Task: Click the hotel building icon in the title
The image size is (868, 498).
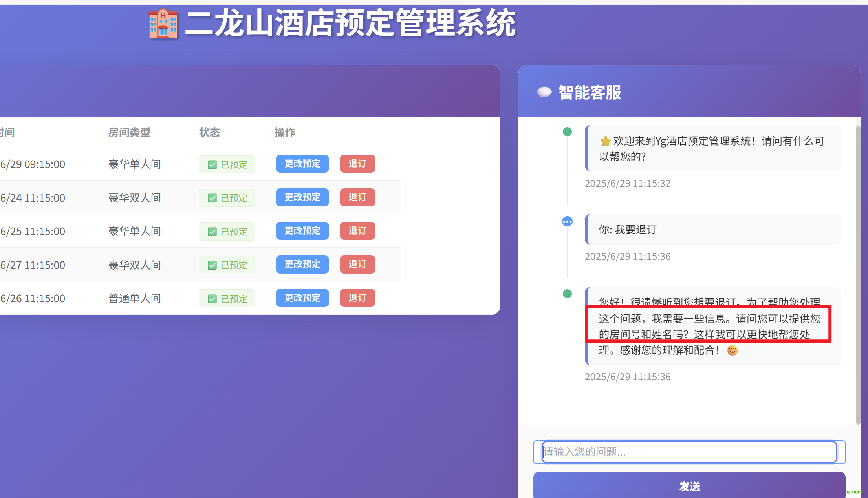Action: [163, 24]
